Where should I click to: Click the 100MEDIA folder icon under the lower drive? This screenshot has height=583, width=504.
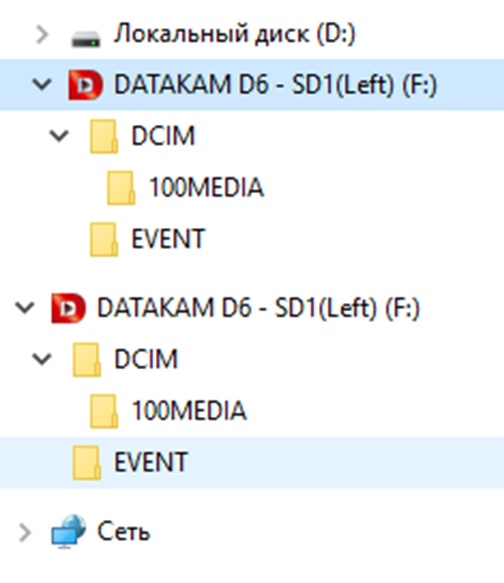104,411
